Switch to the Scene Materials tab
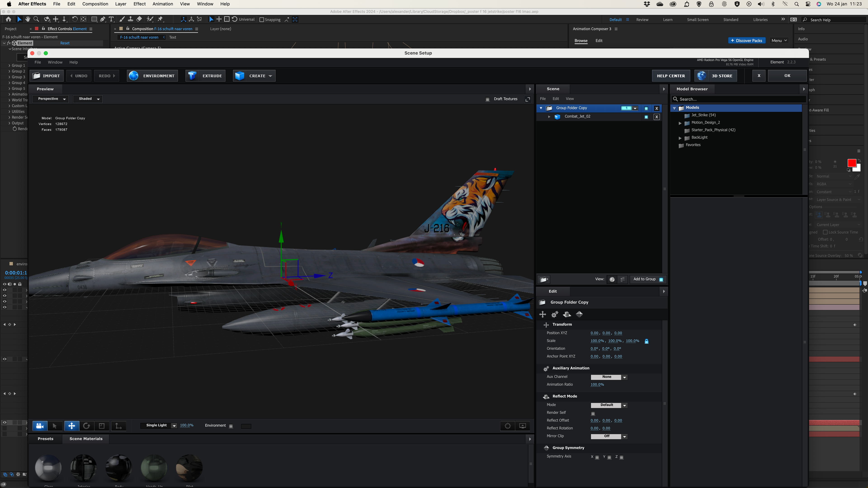The image size is (868, 488). point(86,439)
